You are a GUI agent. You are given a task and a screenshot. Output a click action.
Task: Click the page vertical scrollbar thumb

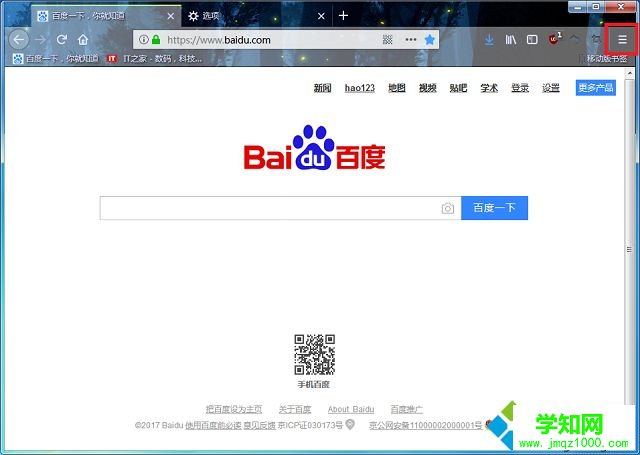tap(629, 249)
